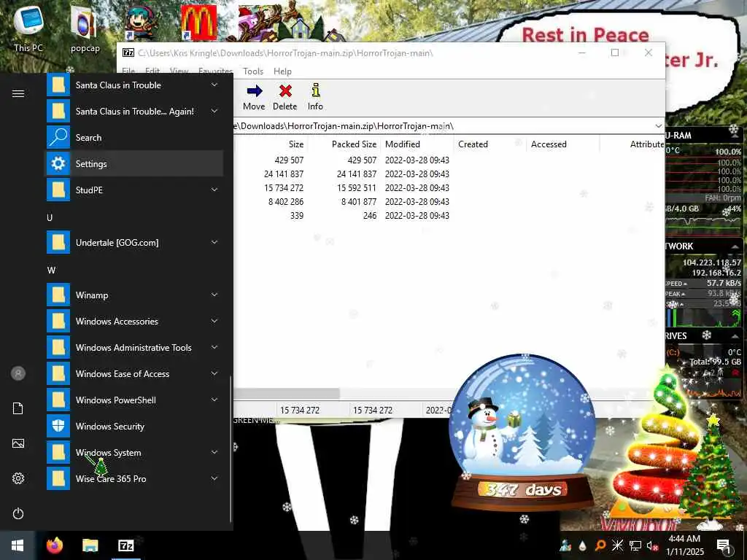Jump to letter W section header
Screen dimensions: 747x560
(x=52, y=271)
